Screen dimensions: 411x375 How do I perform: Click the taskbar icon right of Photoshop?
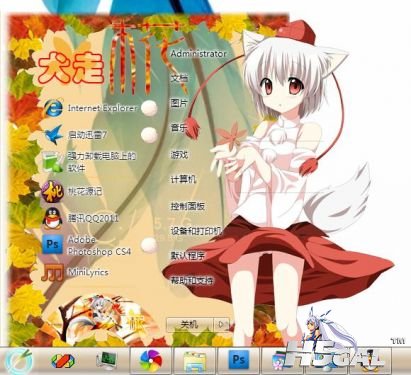tap(278, 361)
